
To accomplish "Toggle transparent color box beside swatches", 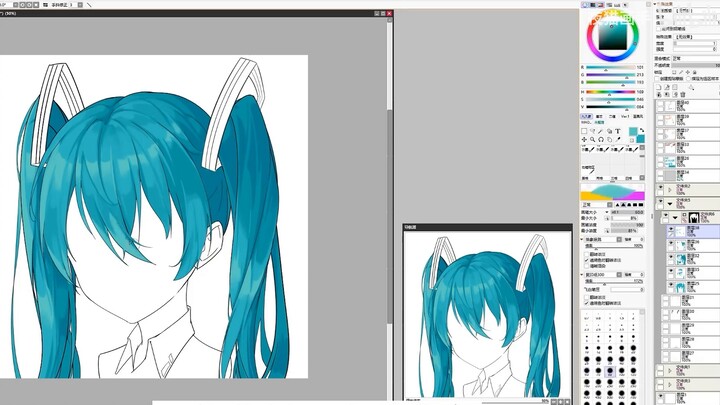I will pyautogui.click(x=632, y=140).
